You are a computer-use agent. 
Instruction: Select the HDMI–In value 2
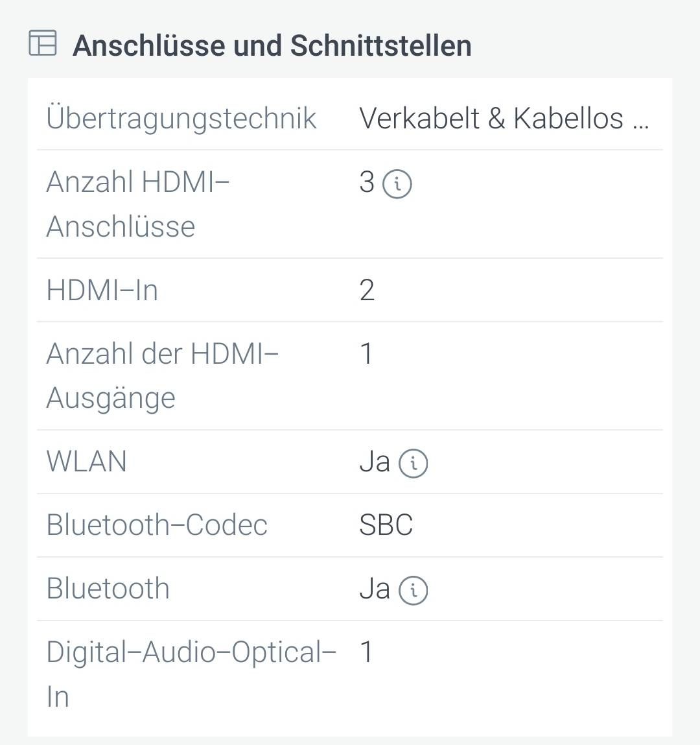(367, 290)
